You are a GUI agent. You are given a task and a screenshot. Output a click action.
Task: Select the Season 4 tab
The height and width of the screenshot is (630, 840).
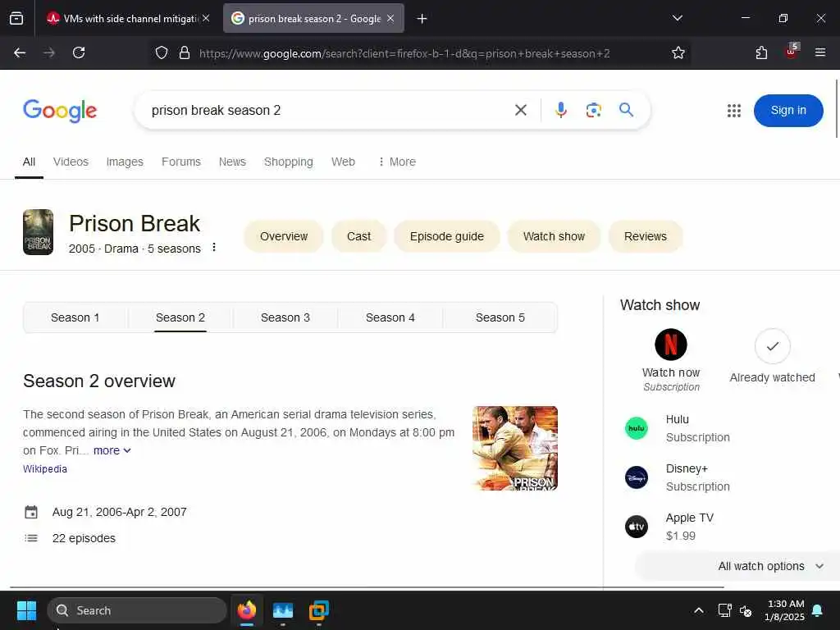point(390,317)
